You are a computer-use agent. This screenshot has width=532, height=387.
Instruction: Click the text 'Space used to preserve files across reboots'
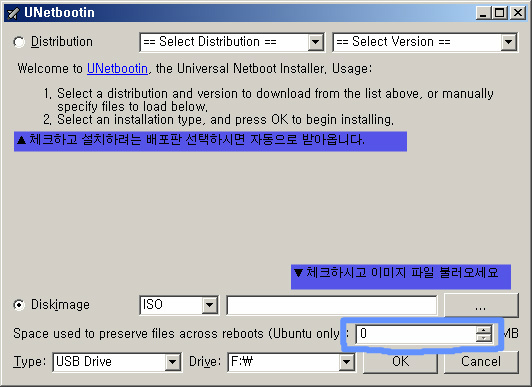point(138,334)
